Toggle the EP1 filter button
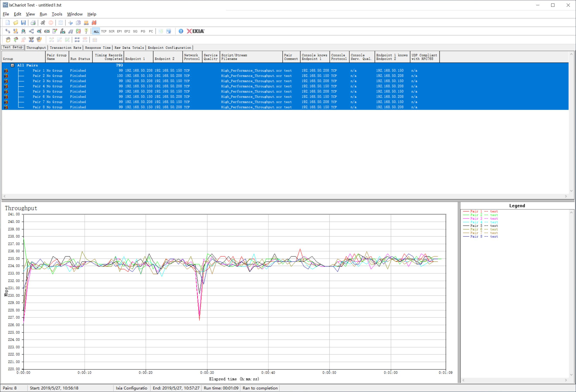 tap(119, 32)
